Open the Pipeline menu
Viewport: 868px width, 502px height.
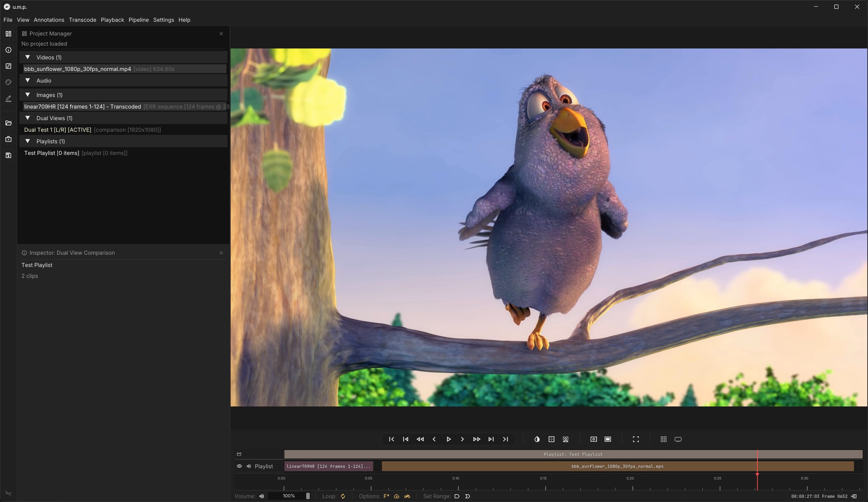(139, 20)
